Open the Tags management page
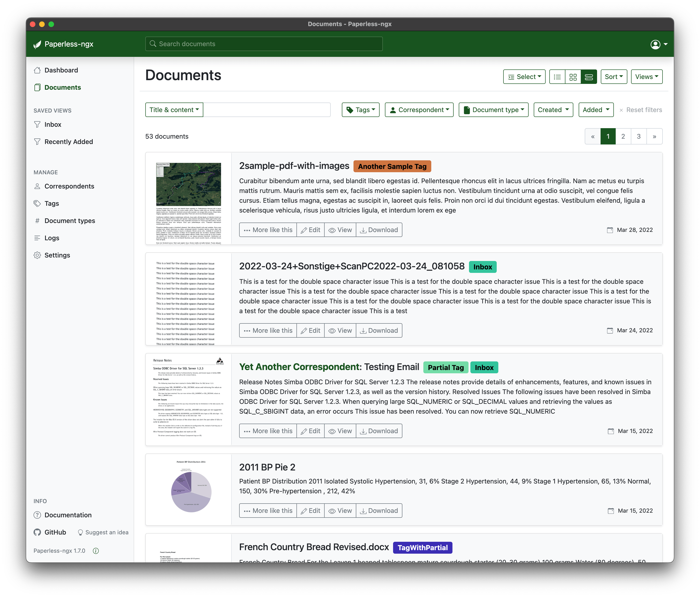Image resolution: width=700 pixels, height=597 pixels. point(52,203)
